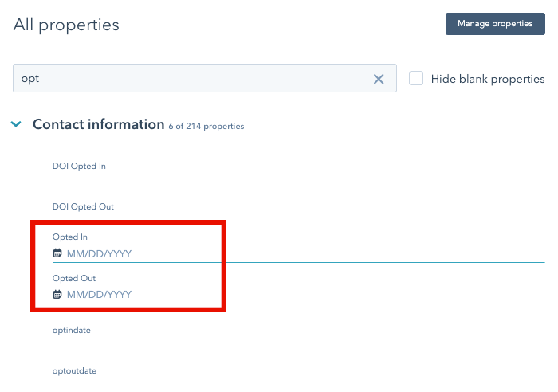Select the DOI Opted In property
The width and height of the screenshot is (558, 392).
tap(79, 166)
